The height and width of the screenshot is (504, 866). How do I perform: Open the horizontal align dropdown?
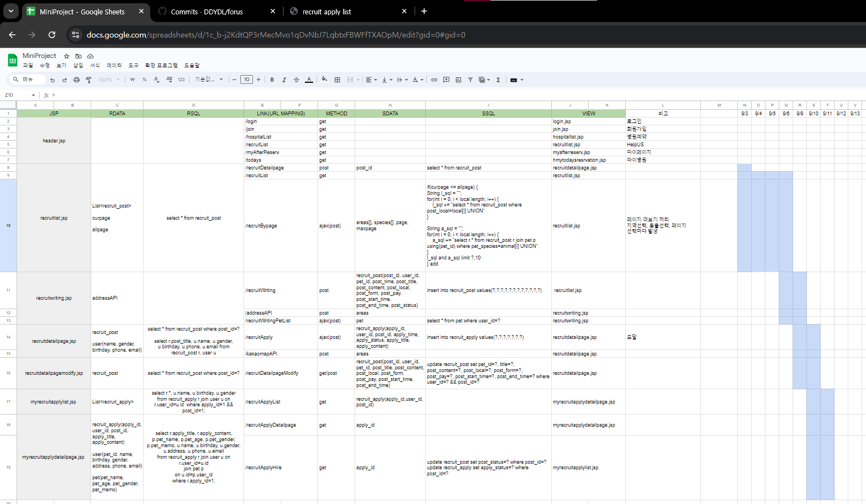click(372, 80)
